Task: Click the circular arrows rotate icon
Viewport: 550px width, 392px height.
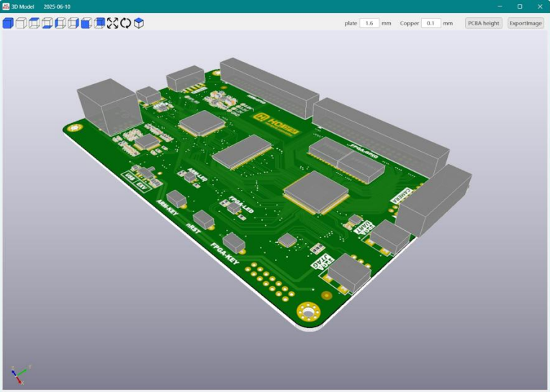Action: (x=125, y=23)
